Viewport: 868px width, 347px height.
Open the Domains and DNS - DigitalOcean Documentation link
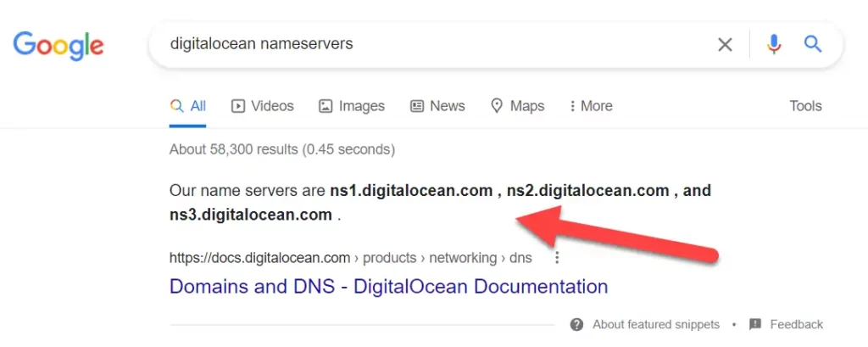(388, 286)
